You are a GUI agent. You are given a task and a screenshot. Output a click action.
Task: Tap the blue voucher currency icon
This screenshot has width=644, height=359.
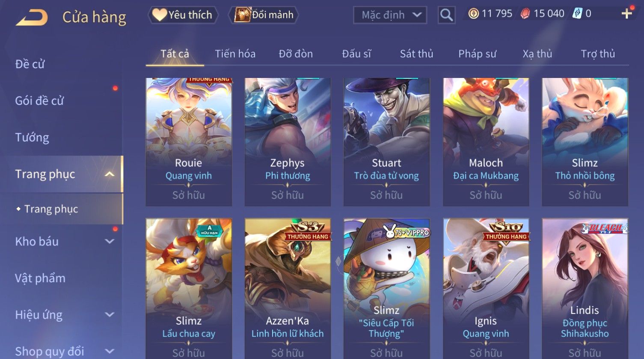(578, 14)
